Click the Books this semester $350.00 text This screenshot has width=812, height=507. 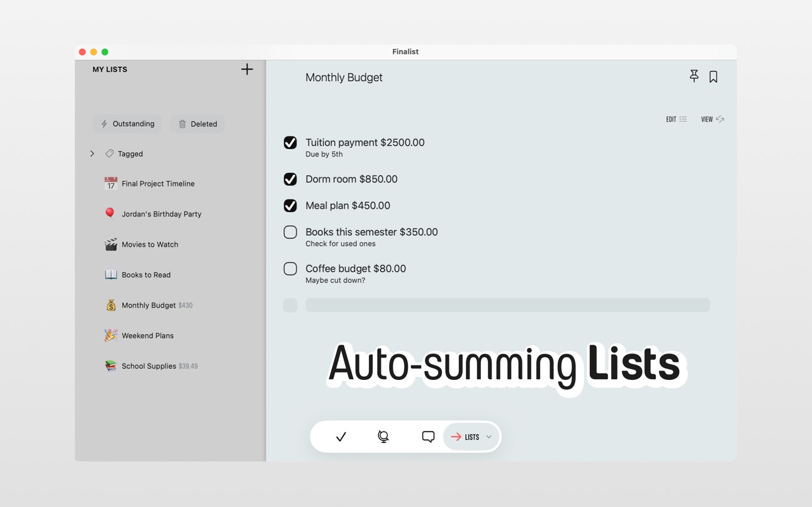[x=371, y=232]
